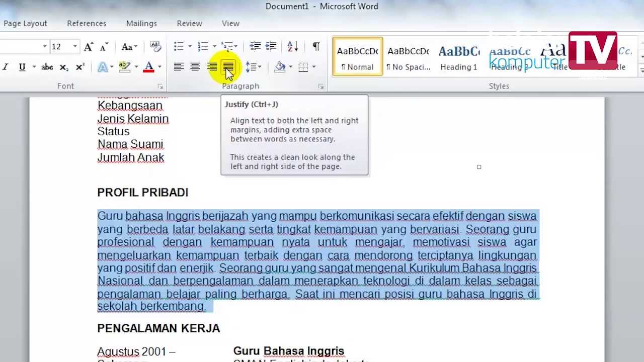Click the Sort A-Z icon
Viewport: 644px width, 362px height.
coord(293,46)
